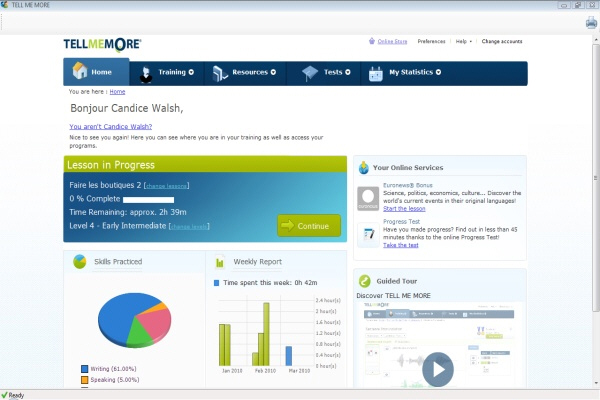The width and height of the screenshot is (600, 400).
Task: Click Change accounts
Action: point(502,41)
